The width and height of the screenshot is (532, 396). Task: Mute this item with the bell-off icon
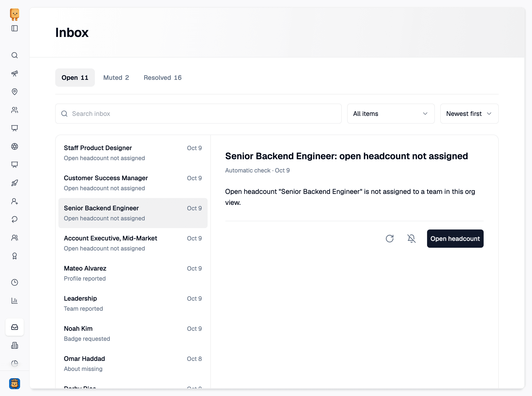click(x=411, y=239)
